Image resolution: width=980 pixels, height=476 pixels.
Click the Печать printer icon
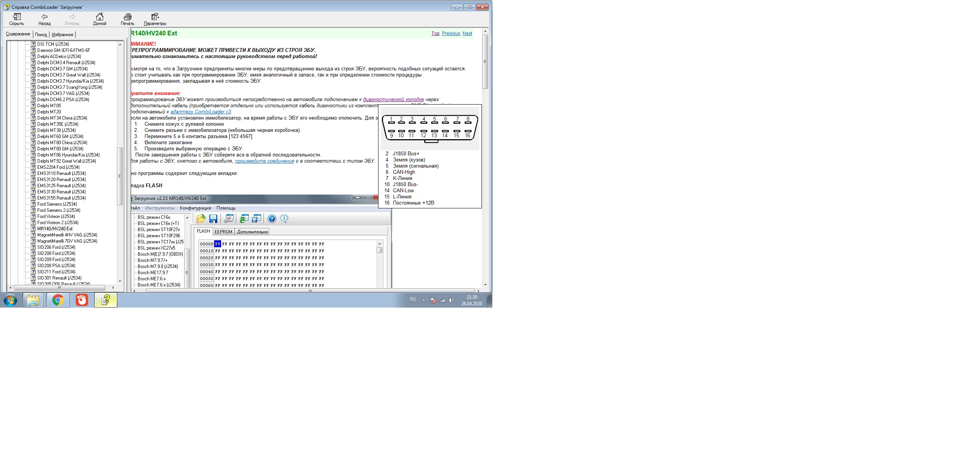coord(127,17)
